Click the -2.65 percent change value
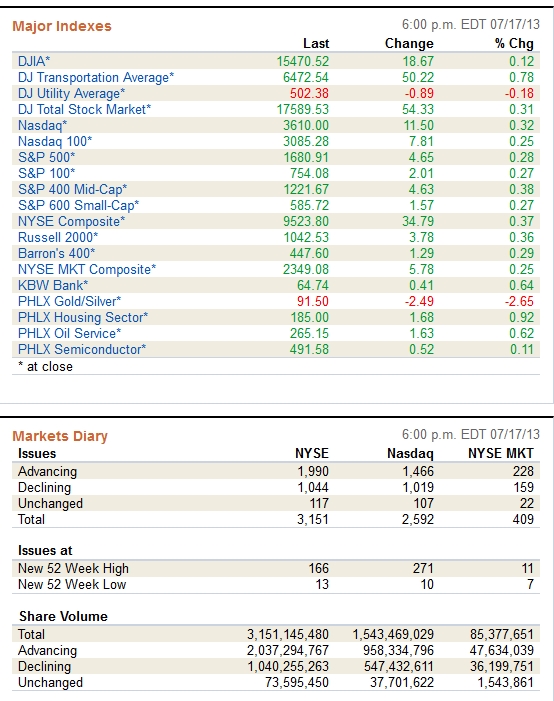The width and height of the screenshot is (554, 701). tap(520, 301)
